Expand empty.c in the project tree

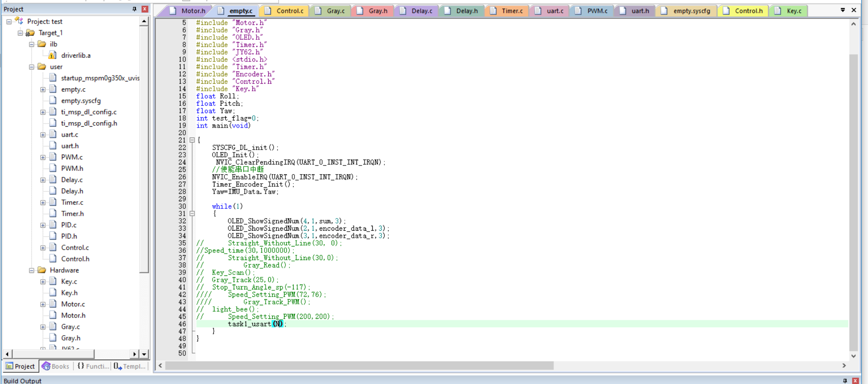[43, 90]
